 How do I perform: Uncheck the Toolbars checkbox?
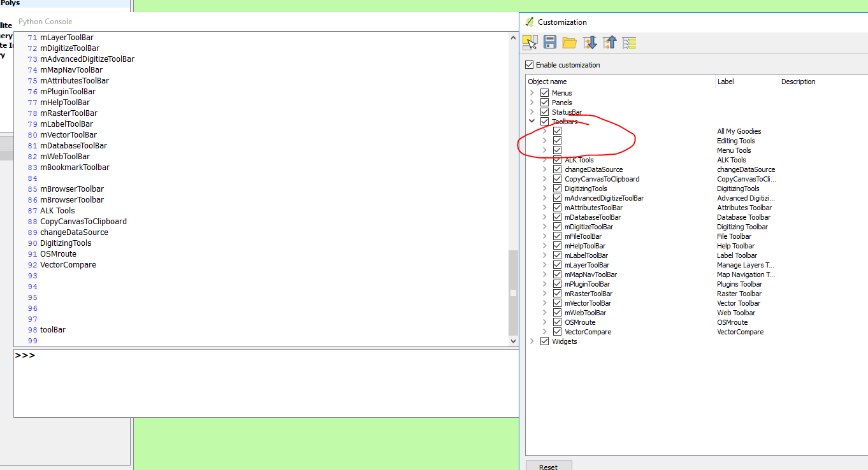tap(544, 122)
